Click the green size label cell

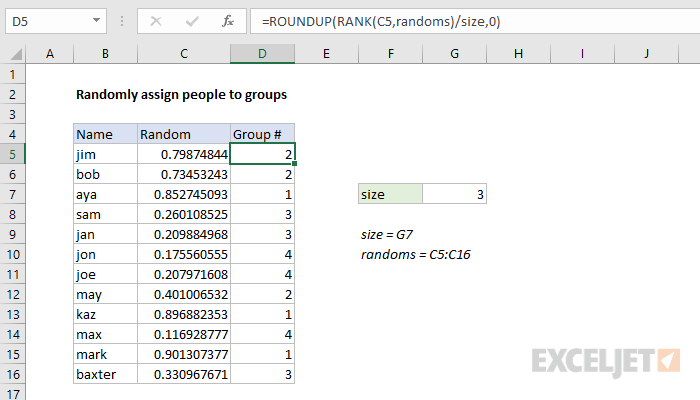point(390,195)
